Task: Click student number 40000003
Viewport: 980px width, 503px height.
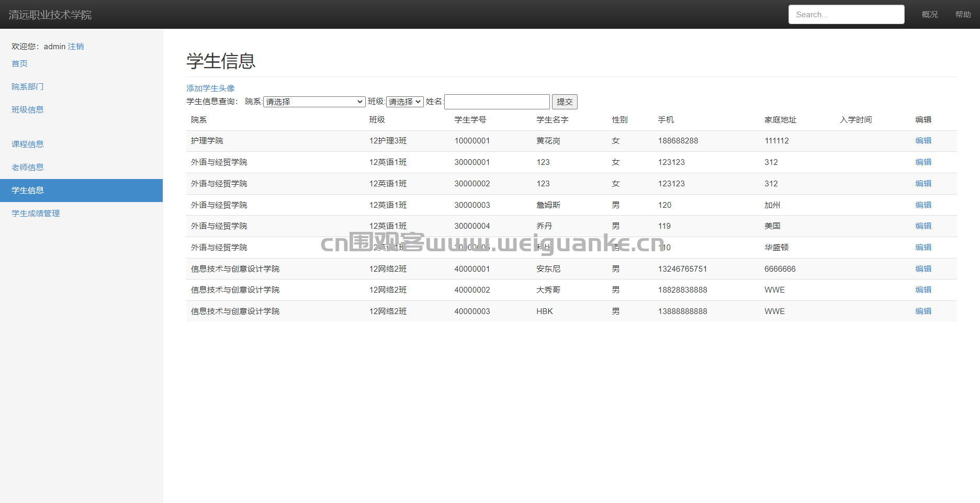Action: [x=472, y=311]
